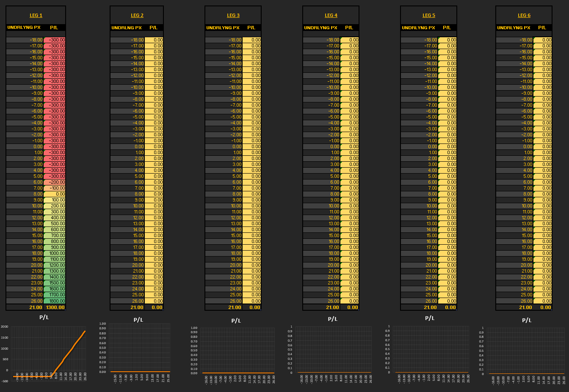
Task: Select the 100.00 P/L cell in LEG 1
Action: click(x=55, y=200)
